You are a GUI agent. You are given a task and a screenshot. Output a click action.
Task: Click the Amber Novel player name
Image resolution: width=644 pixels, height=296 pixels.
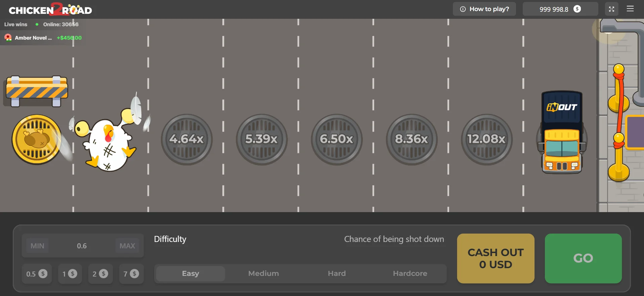(33, 38)
